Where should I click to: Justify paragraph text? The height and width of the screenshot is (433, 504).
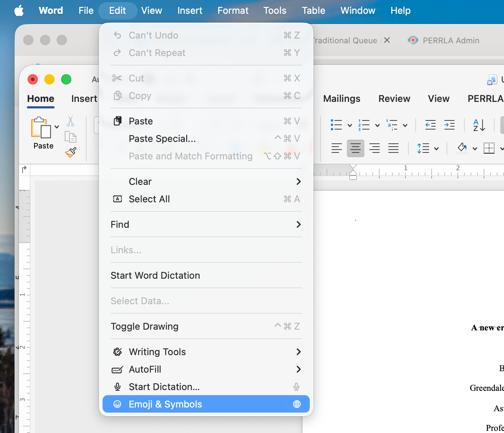tap(393, 148)
